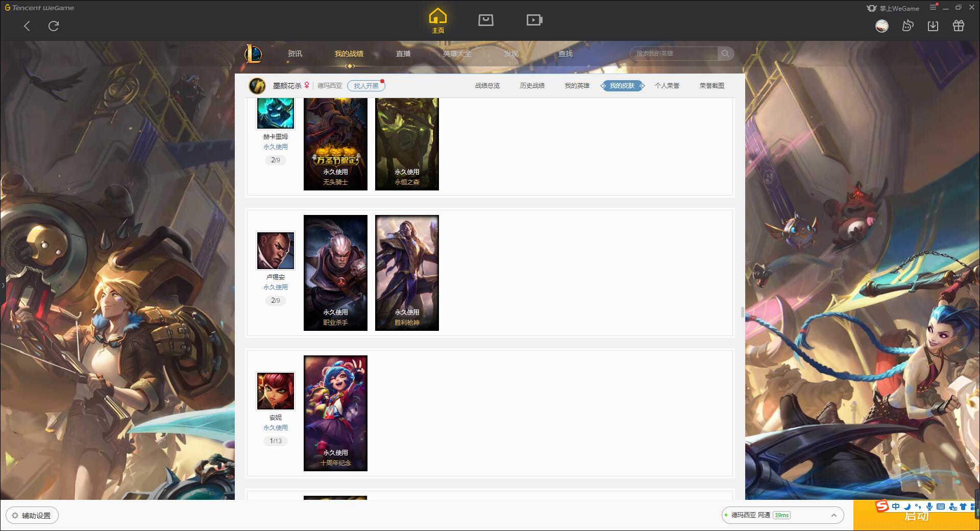Click the summoner name 墨颜花杀
This screenshot has height=531, width=980.
(287, 86)
